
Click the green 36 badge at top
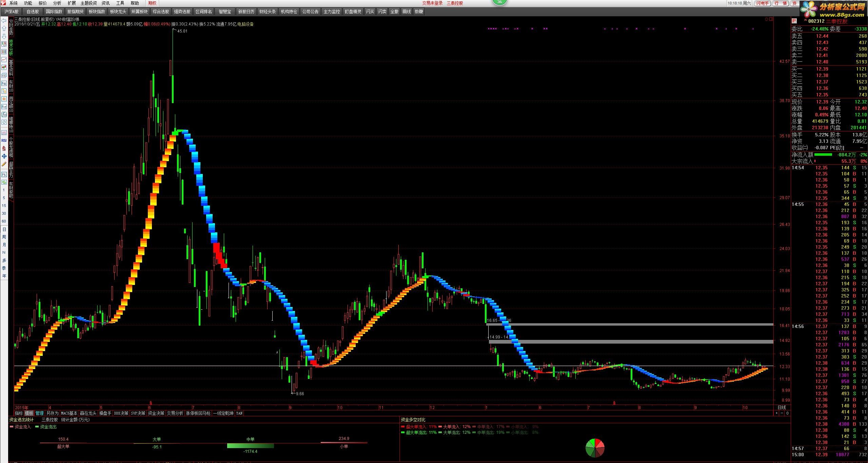click(499, 2)
